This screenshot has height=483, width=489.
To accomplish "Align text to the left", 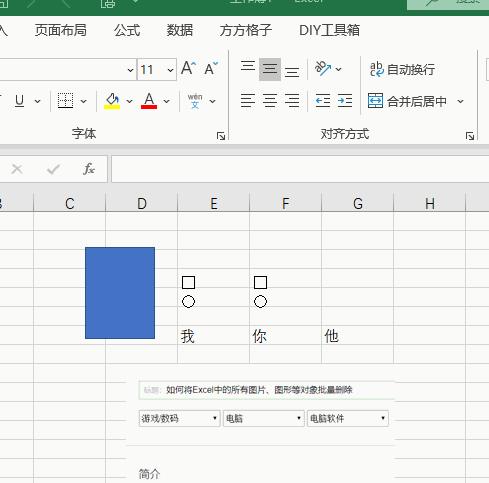I will 248,100.
